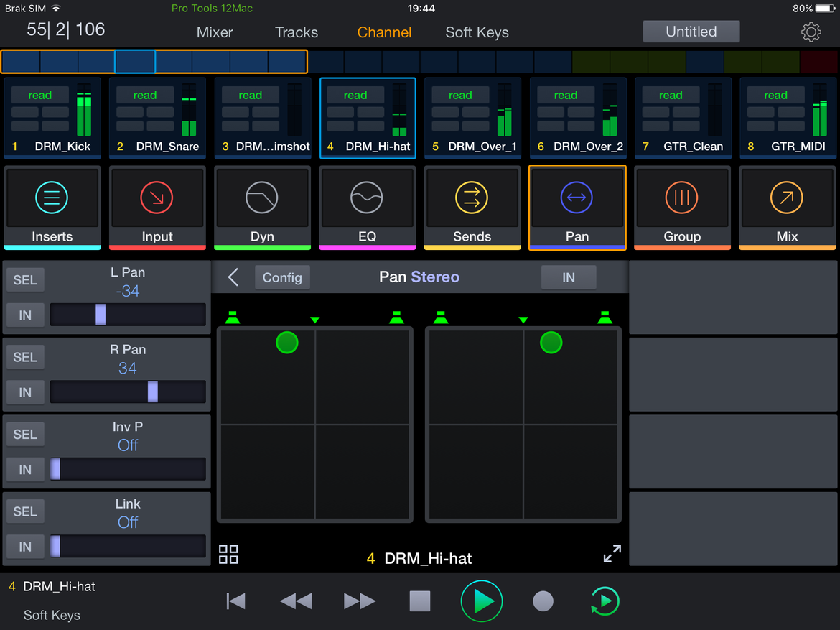Viewport: 840px width, 630px height.
Task: Open the Sends function
Action: (472, 208)
